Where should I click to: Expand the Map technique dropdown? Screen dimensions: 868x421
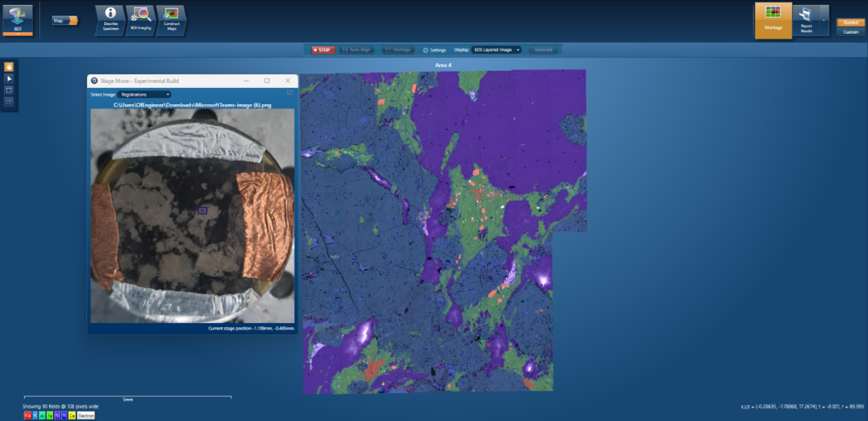coord(73,20)
